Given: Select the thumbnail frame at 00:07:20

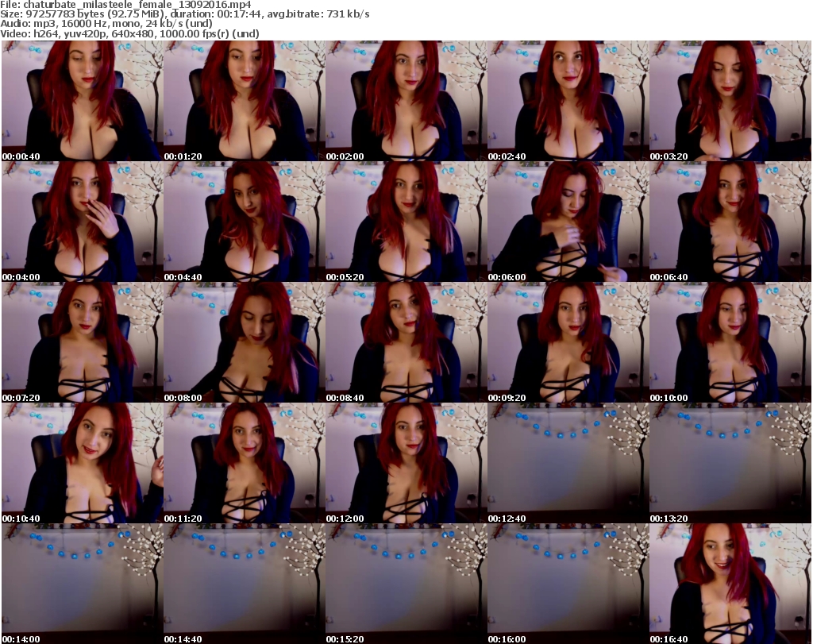Looking at the screenshot, I should point(83,343).
